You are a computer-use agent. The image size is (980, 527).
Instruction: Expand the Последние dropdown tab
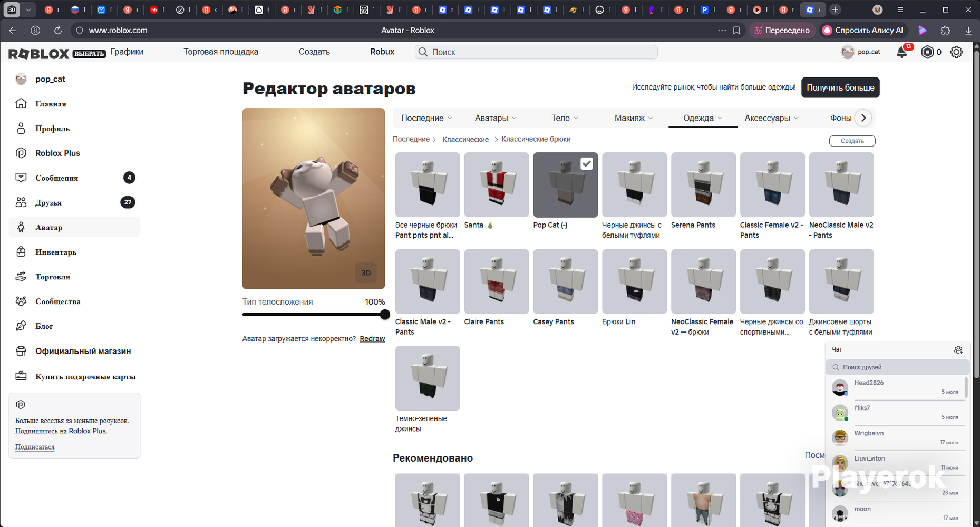pyautogui.click(x=427, y=118)
